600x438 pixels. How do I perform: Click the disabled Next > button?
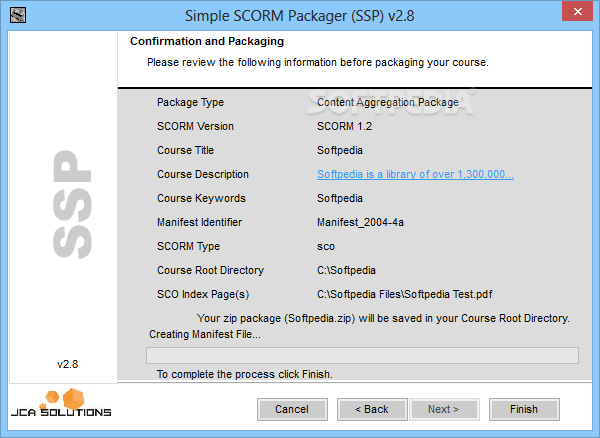coord(444,409)
